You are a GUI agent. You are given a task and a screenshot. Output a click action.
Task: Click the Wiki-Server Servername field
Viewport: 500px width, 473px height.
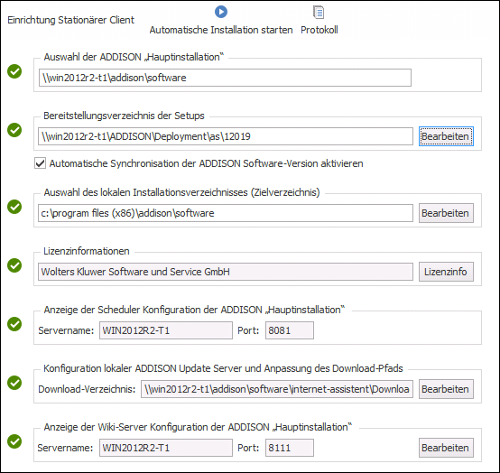pyautogui.click(x=166, y=448)
